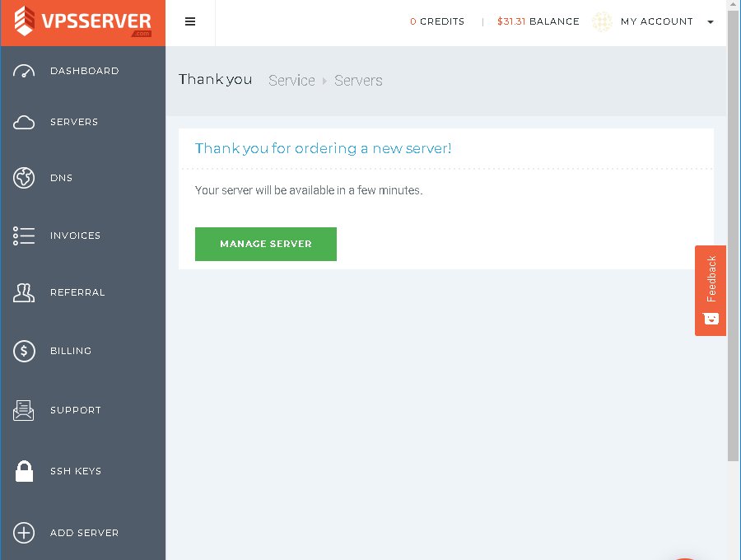Image resolution: width=741 pixels, height=560 pixels.
Task: Click the Feedback smiley icon
Action: click(711, 319)
